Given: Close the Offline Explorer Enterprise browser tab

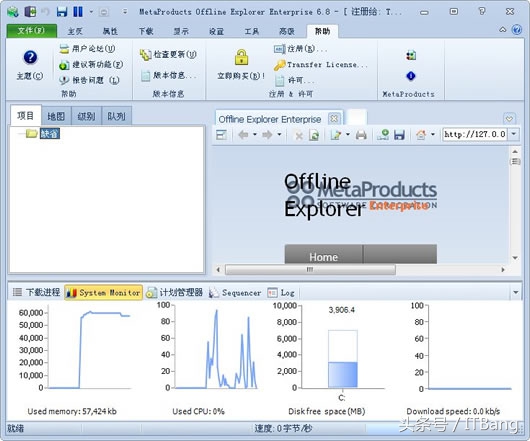Looking at the screenshot, I should 334,119.
